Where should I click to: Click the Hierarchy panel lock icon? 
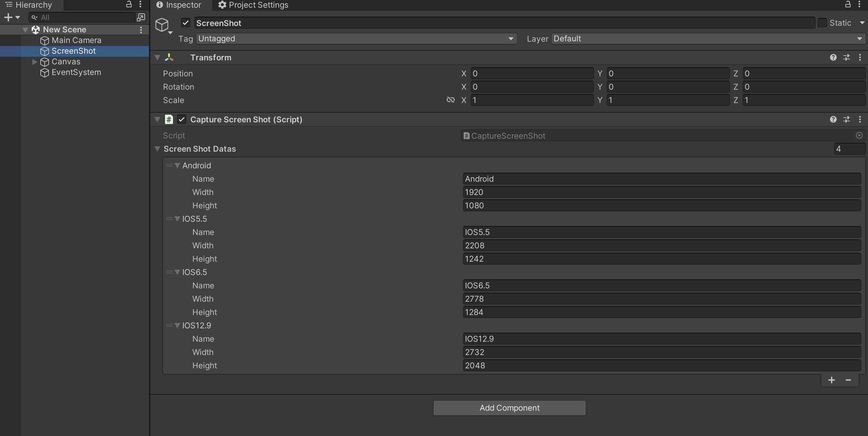(x=129, y=4)
